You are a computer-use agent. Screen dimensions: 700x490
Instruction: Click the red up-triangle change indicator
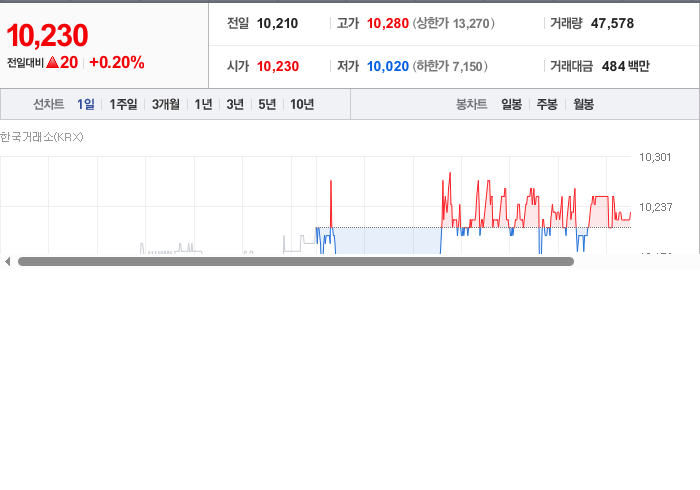click(x=52, y=62)
